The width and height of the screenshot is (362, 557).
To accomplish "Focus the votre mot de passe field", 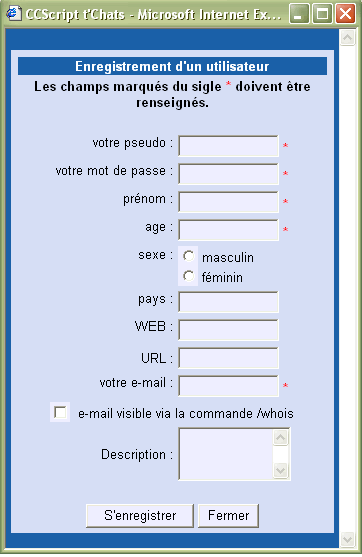I will (x=228, y=174).
